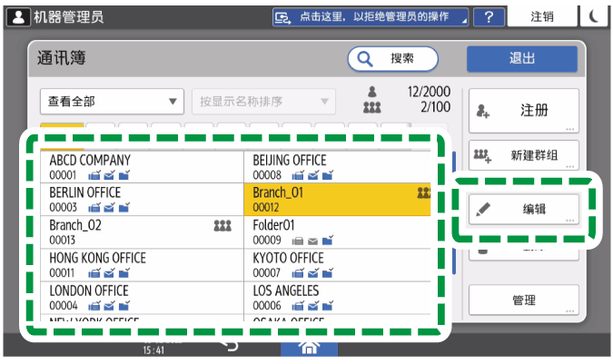The height and width of the screenshot is (364, 613).
Task: Click New Group with the add-group icon
Action: point(524,157)
